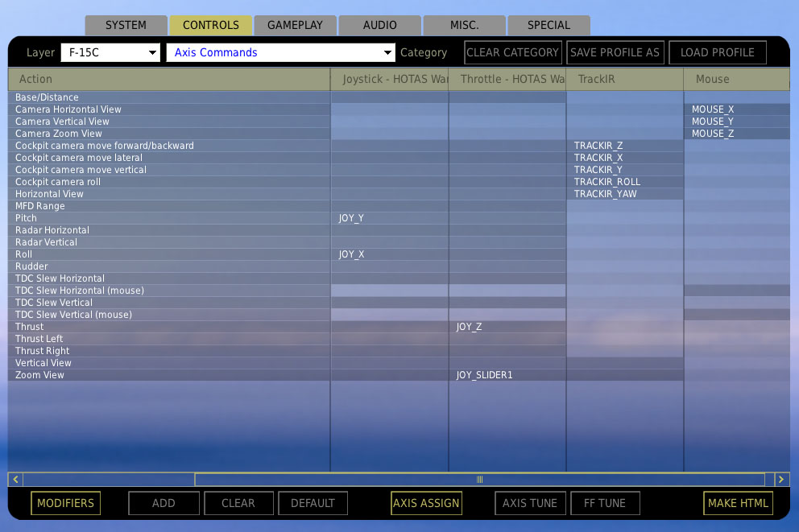The width and height of the screenshot is (799, 532).
Task: Select the CONTROLS tab
Action: point(210,26)
